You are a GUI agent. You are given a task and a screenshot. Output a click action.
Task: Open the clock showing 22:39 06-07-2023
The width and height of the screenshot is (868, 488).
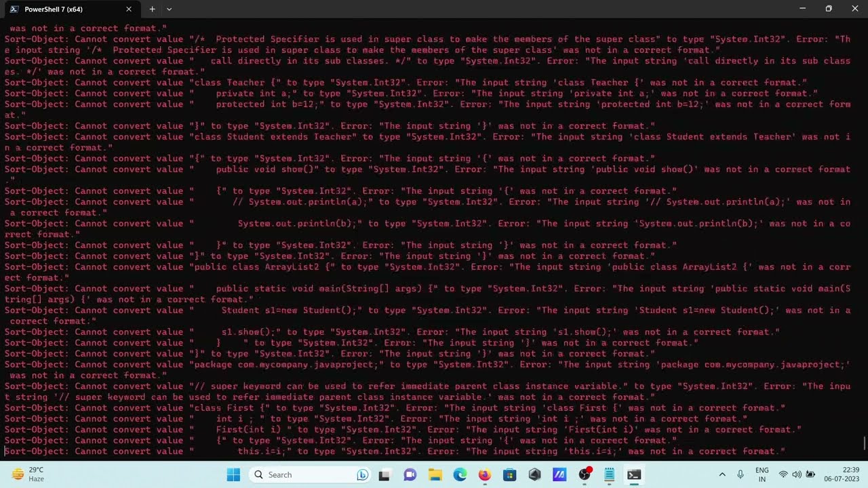(x=841, y=474)
